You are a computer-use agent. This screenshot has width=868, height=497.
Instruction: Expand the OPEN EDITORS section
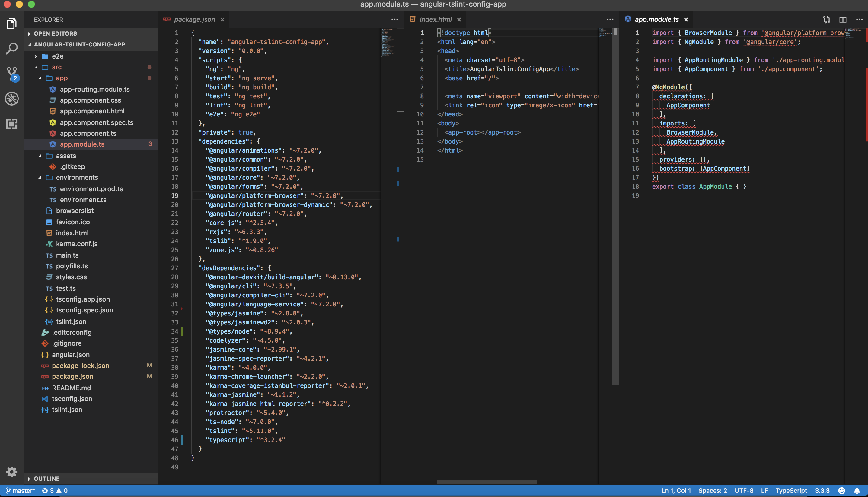click(x=55, y=33)
